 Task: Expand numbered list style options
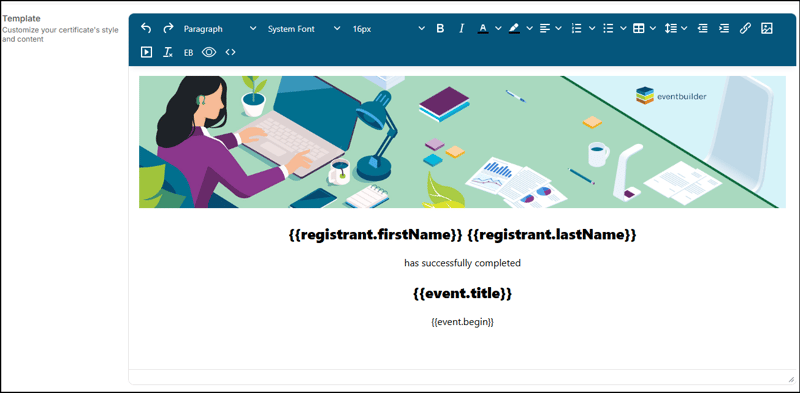point(592,29)
